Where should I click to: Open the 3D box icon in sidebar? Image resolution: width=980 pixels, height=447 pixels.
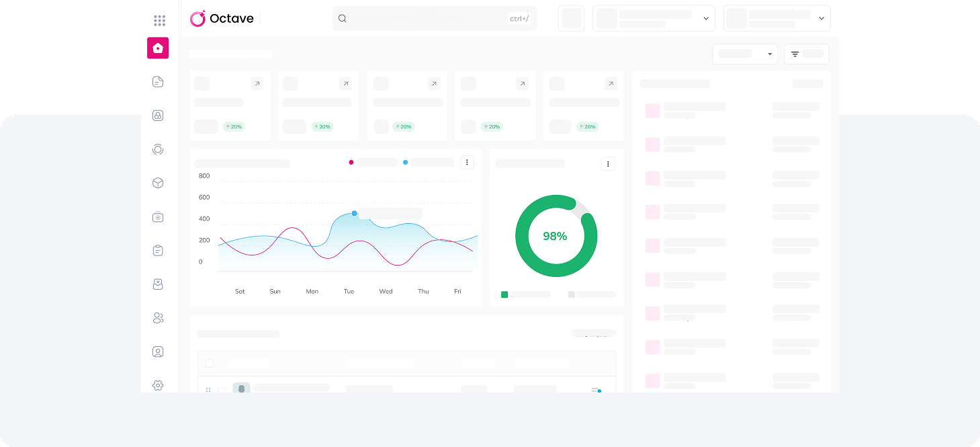pos(158,183)
